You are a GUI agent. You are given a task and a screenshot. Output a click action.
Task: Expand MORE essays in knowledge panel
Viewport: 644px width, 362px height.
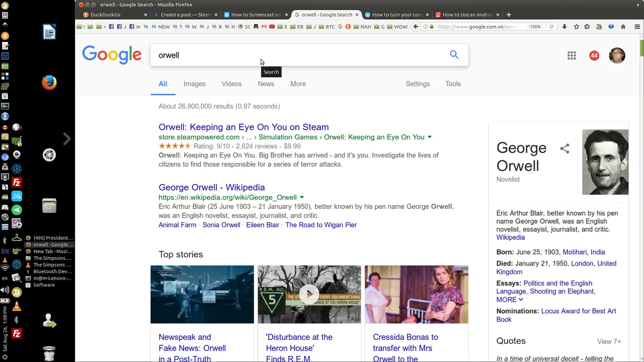510,300
